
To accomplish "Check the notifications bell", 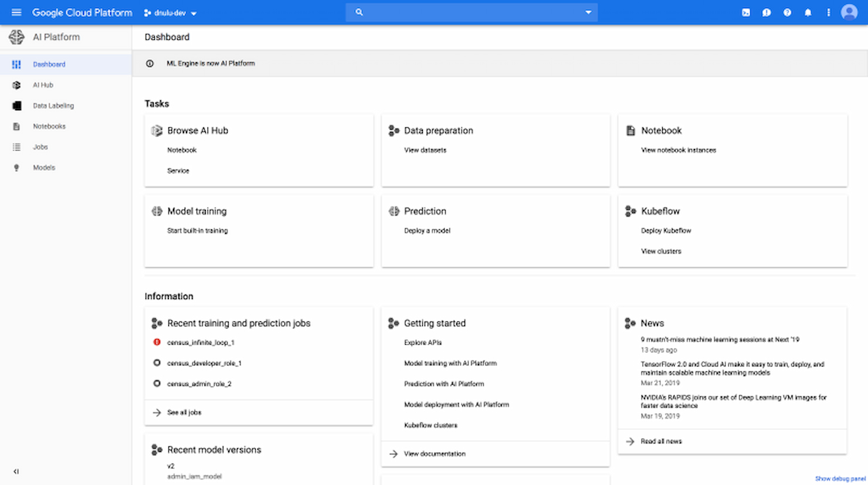I will pyautogui.click(x=808, y=12).
